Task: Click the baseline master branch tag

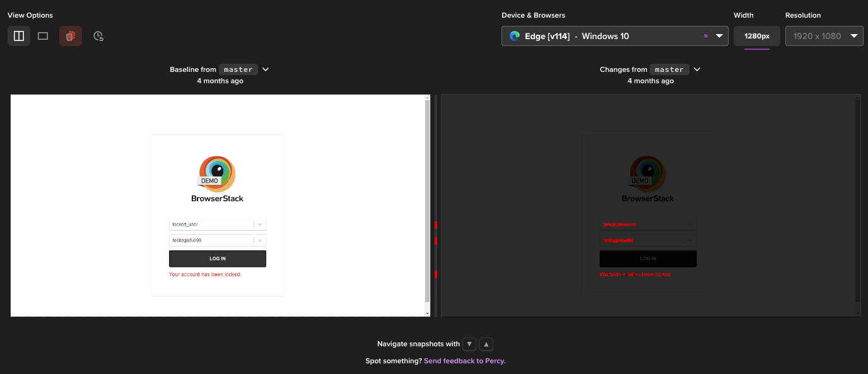Action: tap(238, 69)
